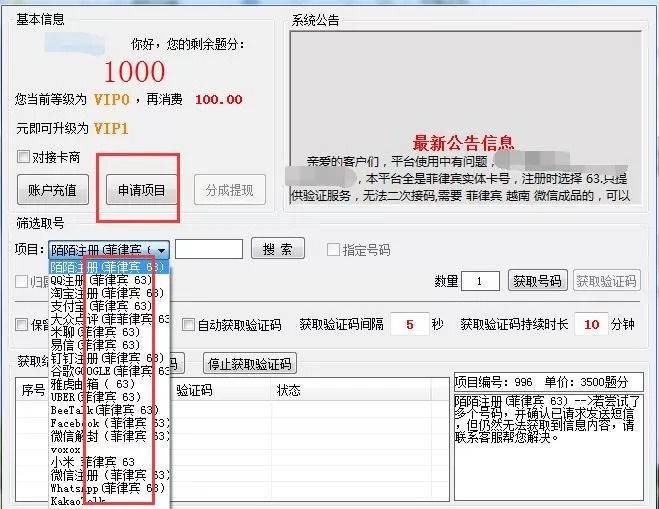Select 米聊 (菲律宾 63) in the list
Screen dimensions: 659x509
tap(109, 332)
